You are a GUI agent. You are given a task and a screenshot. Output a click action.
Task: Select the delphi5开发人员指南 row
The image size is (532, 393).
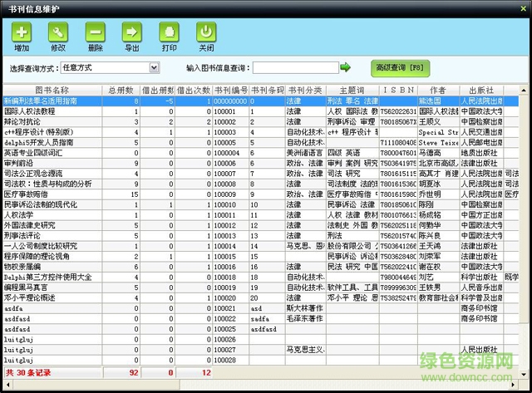tap(52, 142)
